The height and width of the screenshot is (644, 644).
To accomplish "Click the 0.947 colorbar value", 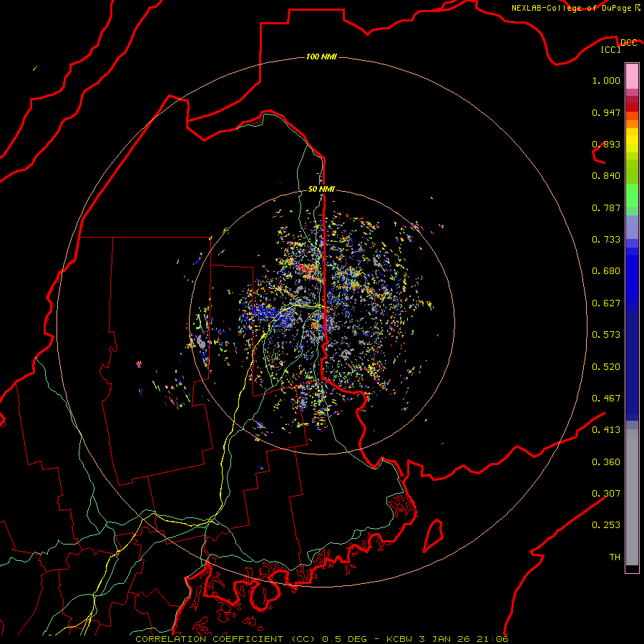I will click(x=606, y=112).
